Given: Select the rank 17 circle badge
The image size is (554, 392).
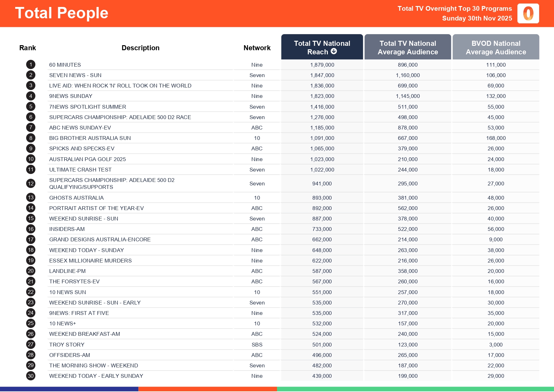Looking at the screenshot, I should tap(31, 239).
